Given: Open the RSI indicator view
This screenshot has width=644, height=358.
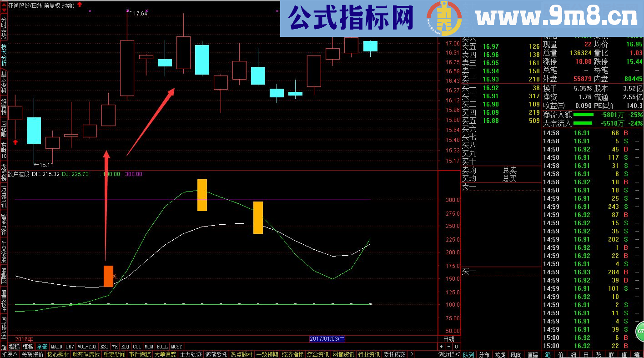Looking at the screenshot, I should pos(104,346).
